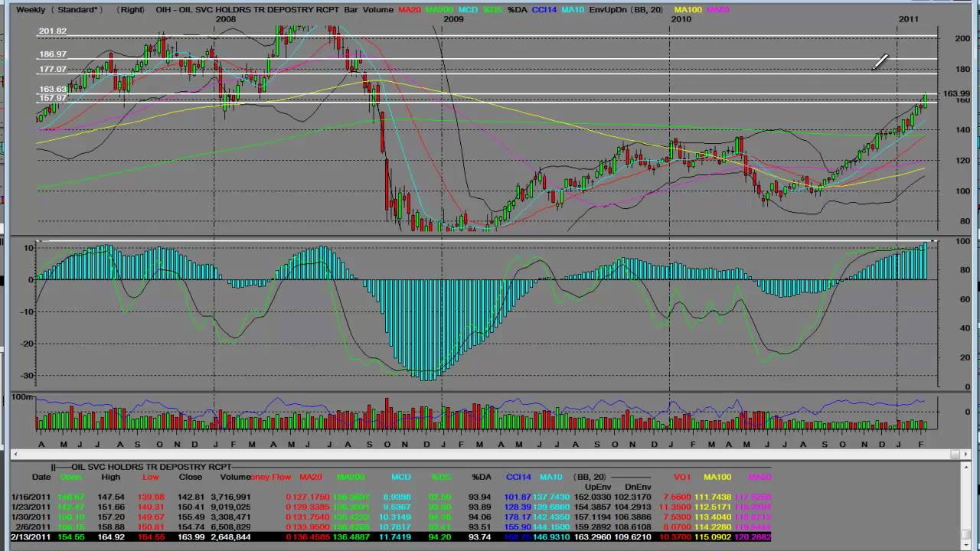
Task: Click the OIL SVC HOLDRS TR DEPOSTRY RCPT table title
Action: (x=152, y=467)
